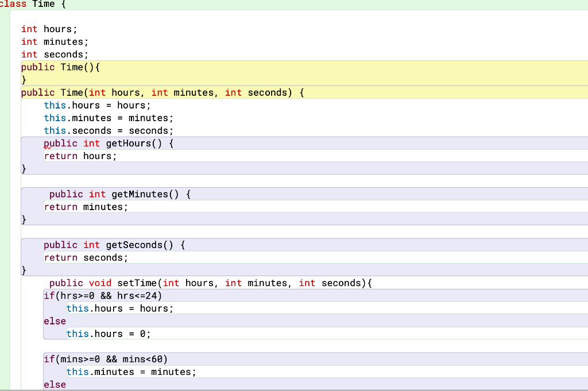Click the closing brace below "return seconds;"
Image resolution: width=588 pixels, height=391 pixels.
24,270
